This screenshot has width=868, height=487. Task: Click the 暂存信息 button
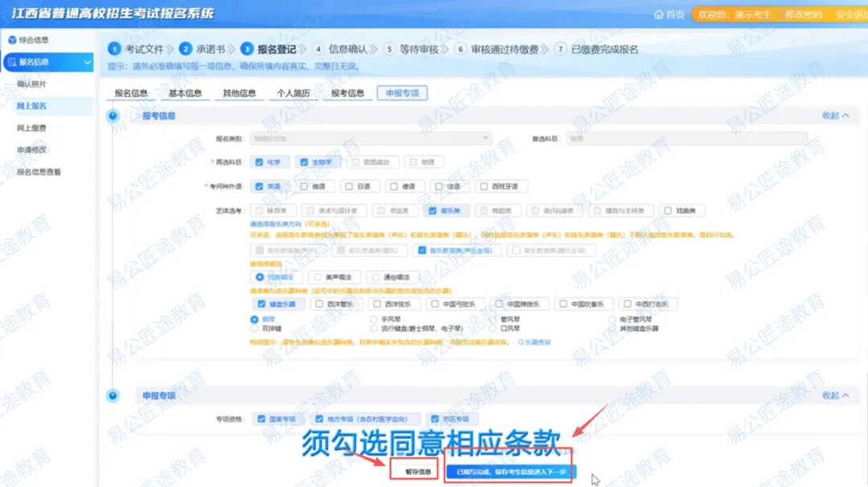point(417,472)
